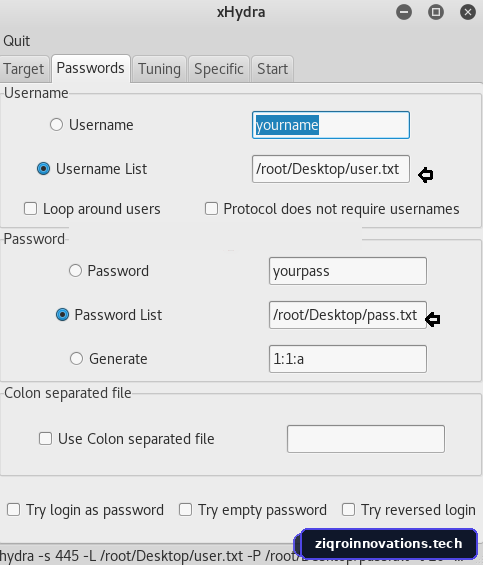Open the Quit menu

click(17, 41)
